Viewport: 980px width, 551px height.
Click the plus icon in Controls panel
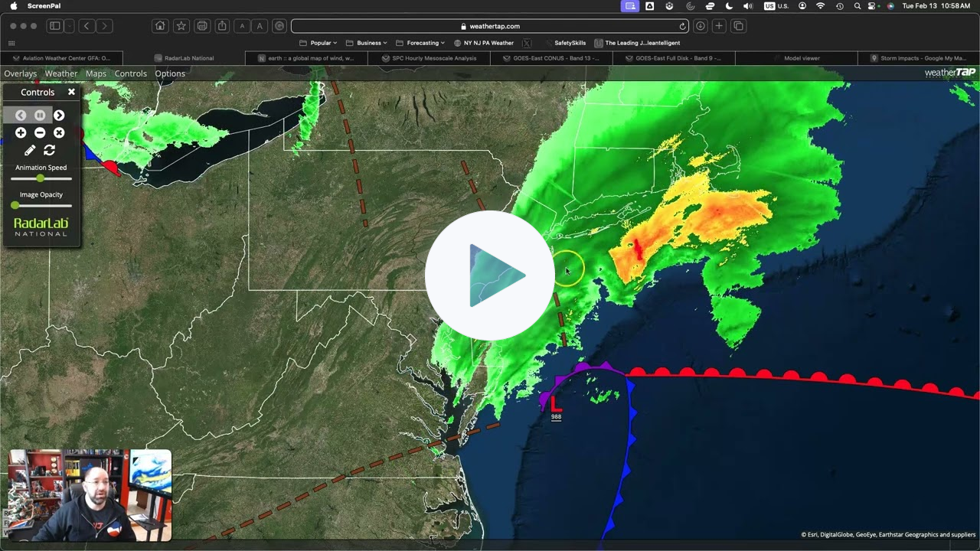coord(21,133)
